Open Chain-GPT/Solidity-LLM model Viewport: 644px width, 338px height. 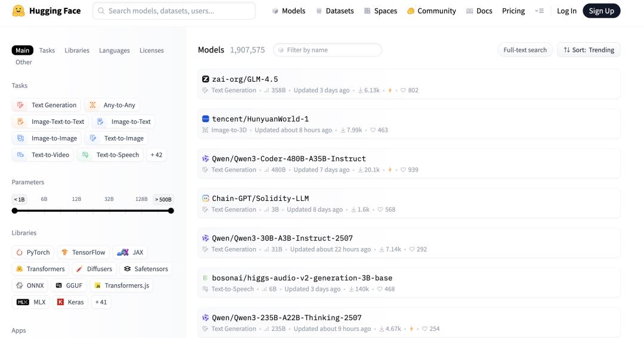click(409, 203)
